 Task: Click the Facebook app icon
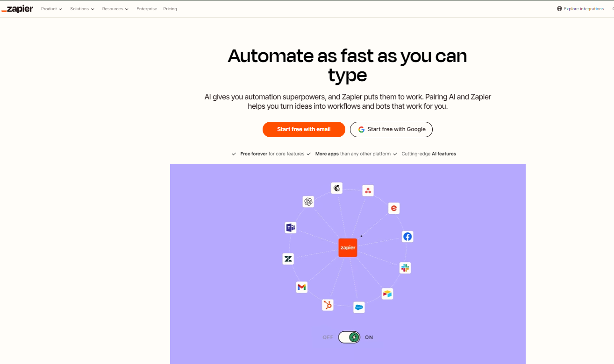[x=407, y=237]
